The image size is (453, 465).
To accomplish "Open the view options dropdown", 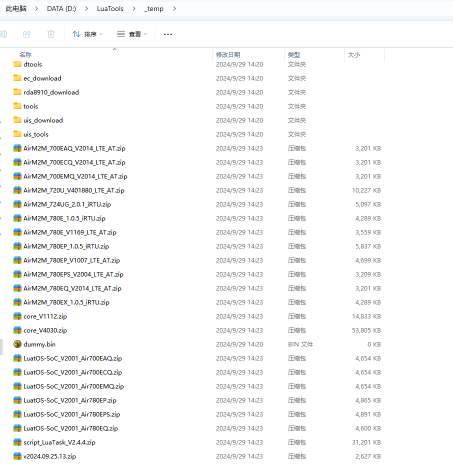I will tap(132, 34).
